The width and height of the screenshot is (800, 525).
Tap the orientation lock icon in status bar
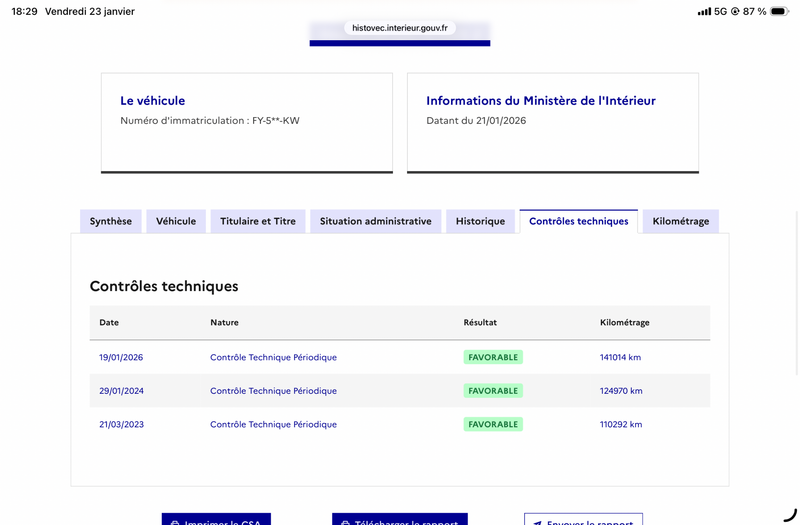click(735, 12)
